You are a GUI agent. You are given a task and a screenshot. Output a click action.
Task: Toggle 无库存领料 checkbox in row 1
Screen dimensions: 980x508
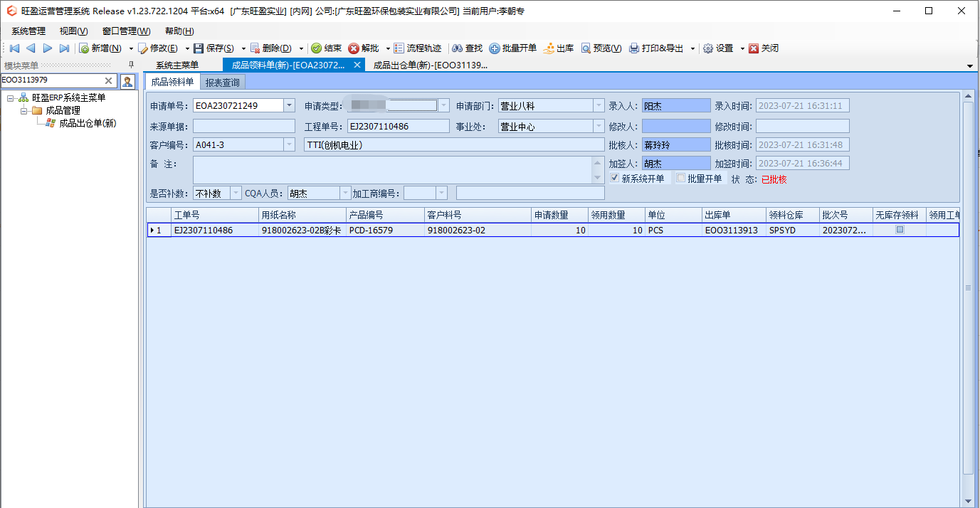[x=900, y=230]
